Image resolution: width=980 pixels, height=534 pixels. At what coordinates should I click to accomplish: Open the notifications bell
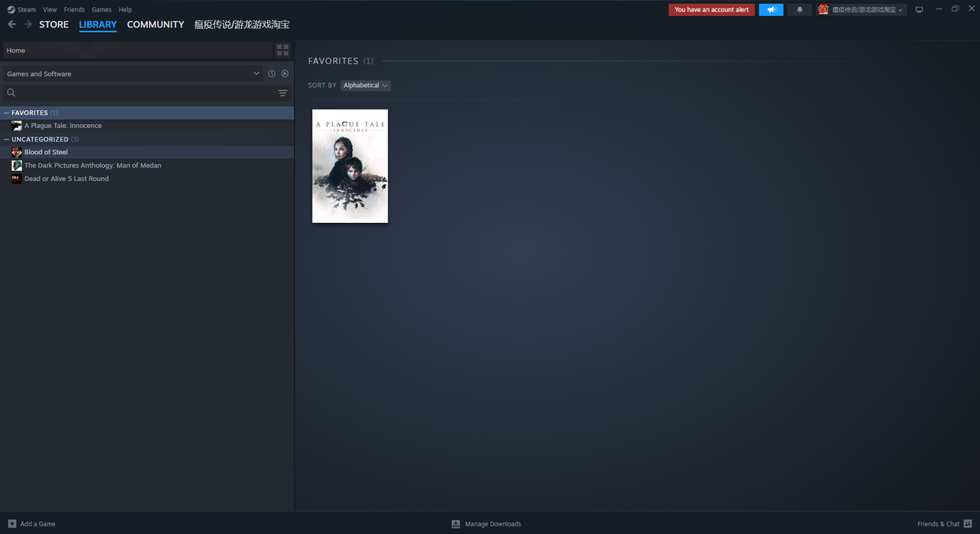point(800,10)
